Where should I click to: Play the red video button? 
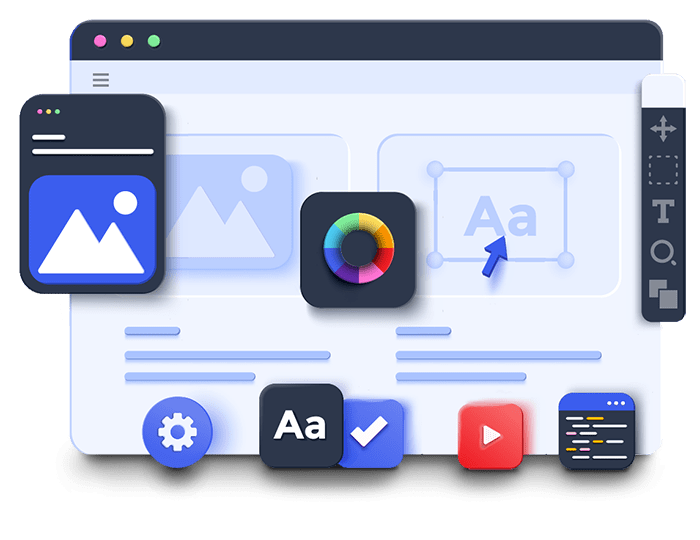click(490, 436)
